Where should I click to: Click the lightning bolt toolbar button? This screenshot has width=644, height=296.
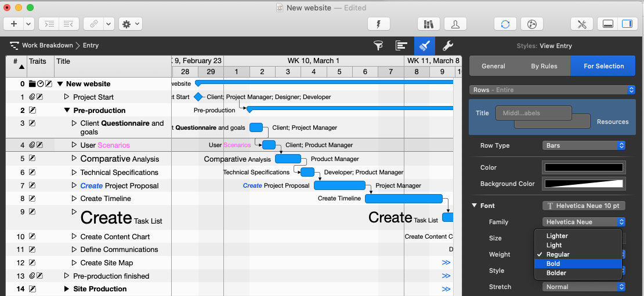379,24
